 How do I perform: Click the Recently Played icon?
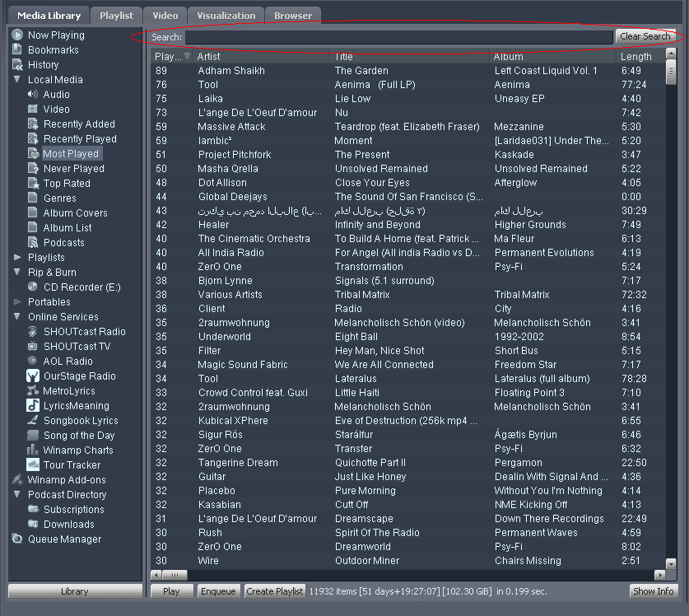(x=33, y=138)
